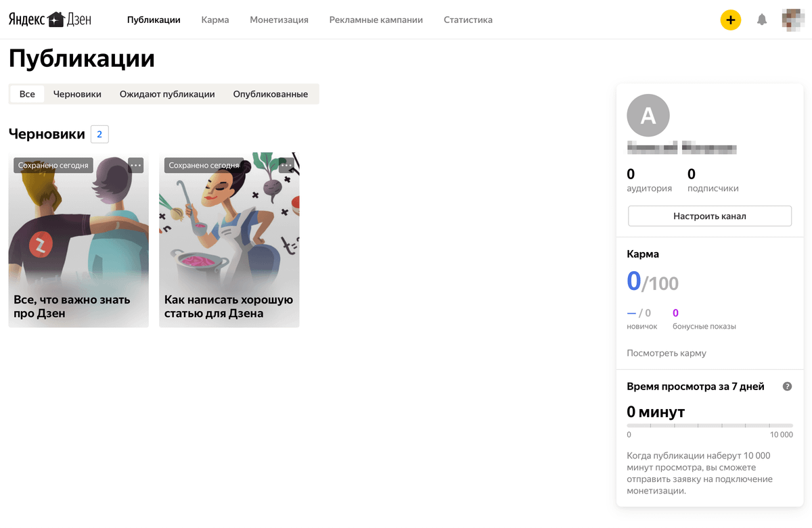Click the 'Время просмотра за 7 дней' heading
Viewport: 812px width, 528px height.
696,387
